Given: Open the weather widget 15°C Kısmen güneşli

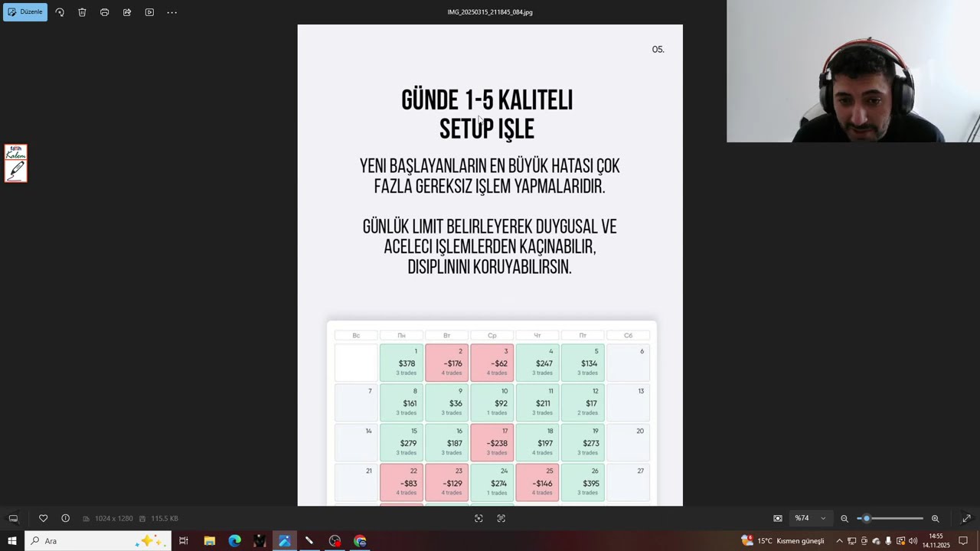Looking at the screenshot, I should click(x=782, y=541).
